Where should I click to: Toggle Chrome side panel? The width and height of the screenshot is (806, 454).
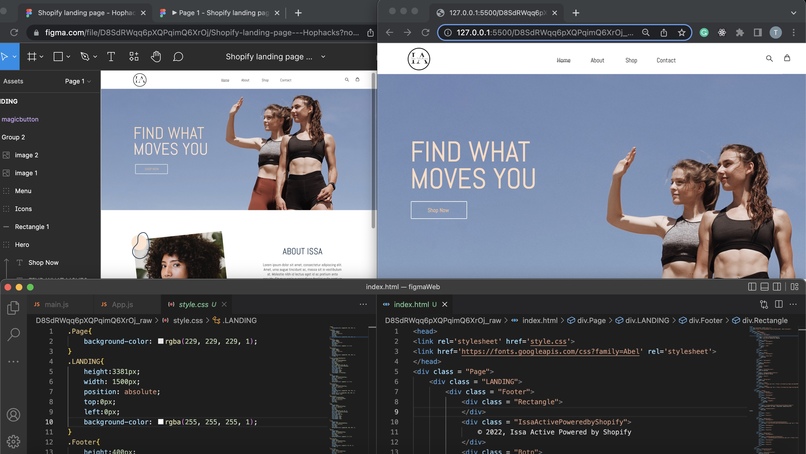pos(758,32)
